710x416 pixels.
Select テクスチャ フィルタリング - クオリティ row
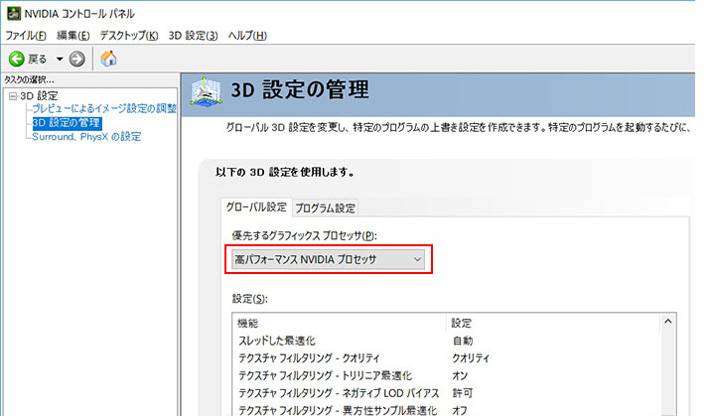click(447, 358)
